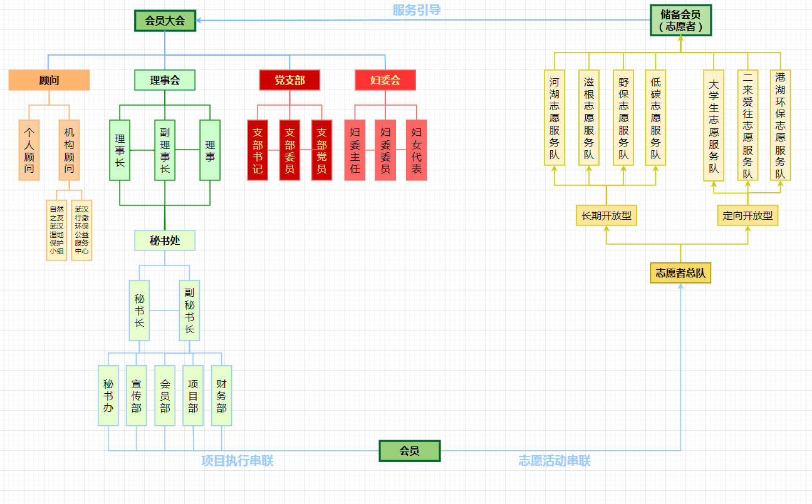Click the 理事 box

[x=210, y=150]
